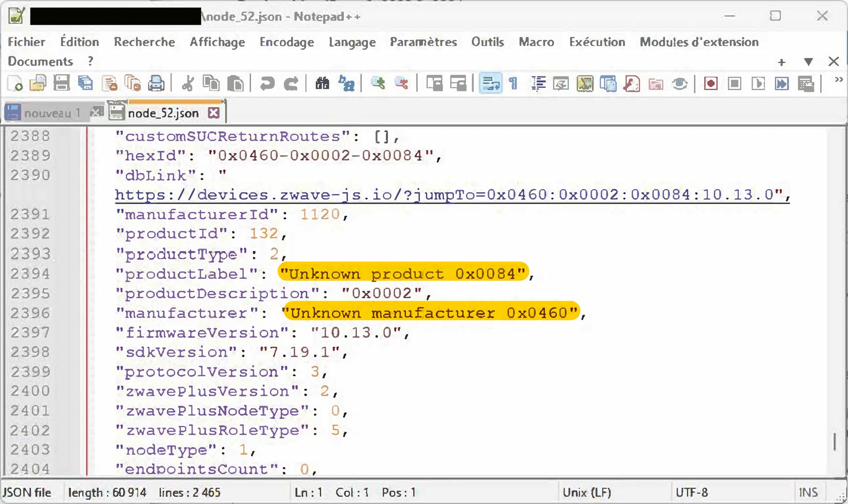Click the UTF-8 encoding status field
Viewport: 848px width, 504px height.
click(x=692, y=493)
